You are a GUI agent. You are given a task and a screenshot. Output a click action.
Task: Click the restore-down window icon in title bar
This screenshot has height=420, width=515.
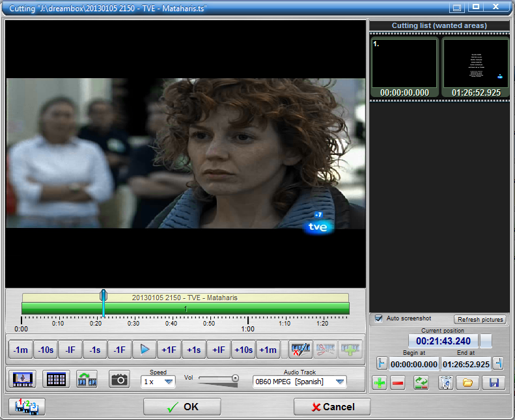tap(457, 7)
